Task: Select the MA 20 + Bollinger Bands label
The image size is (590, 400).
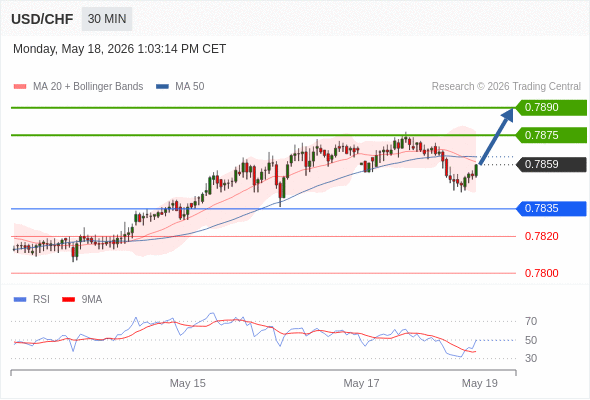Action: click(x=88, y=87)
